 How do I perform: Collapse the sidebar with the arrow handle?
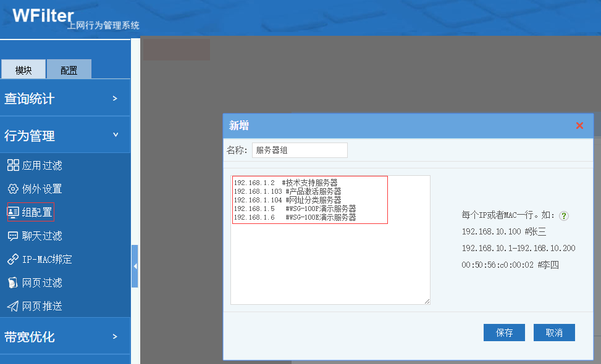135,266
